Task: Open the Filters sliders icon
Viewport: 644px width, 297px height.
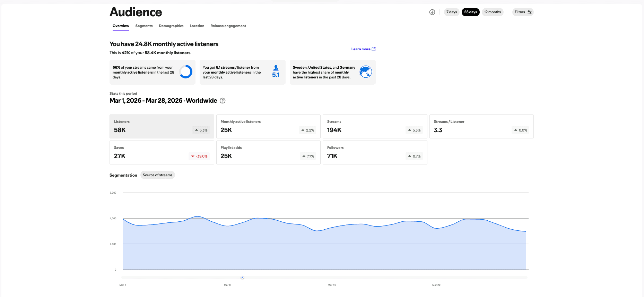Action: (x=530, y=12)
